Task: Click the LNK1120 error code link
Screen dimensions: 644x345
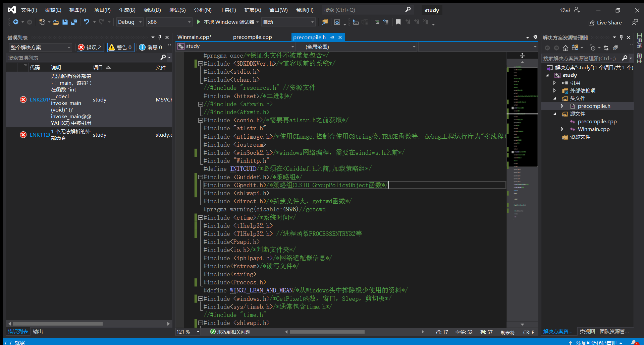Action: pyautogui.click(x=40, y=135)
